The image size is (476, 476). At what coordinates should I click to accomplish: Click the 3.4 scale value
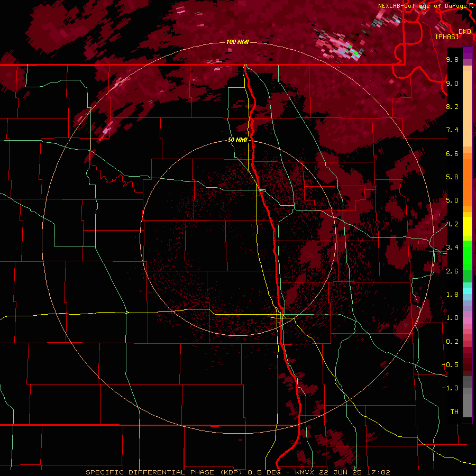tap(452, 248)
